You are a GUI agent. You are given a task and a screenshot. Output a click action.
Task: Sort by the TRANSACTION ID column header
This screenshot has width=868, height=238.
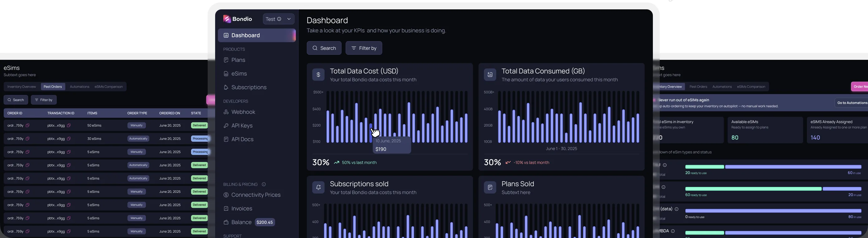click(x=61, y=113)
